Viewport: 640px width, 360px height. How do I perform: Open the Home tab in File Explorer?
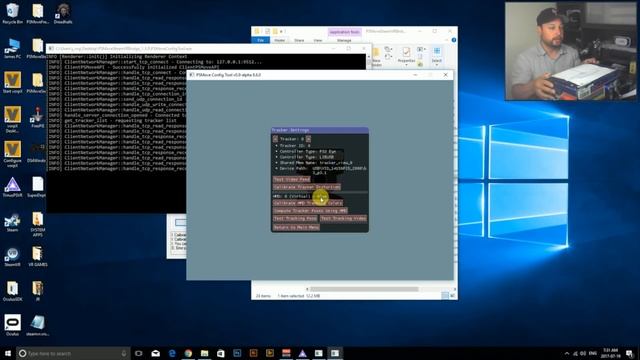pos(280,40)
